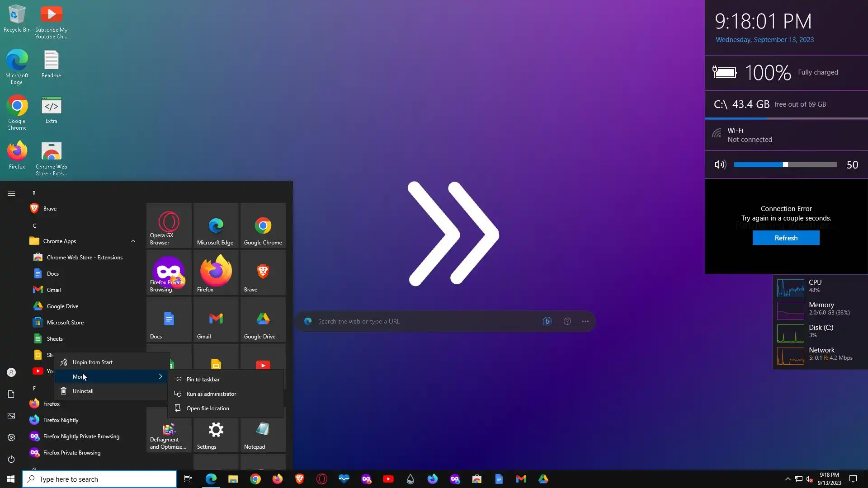This screenshot has width=868, height=488.
Task: Open Task View on the taskbar
Action: coord(188,479)
